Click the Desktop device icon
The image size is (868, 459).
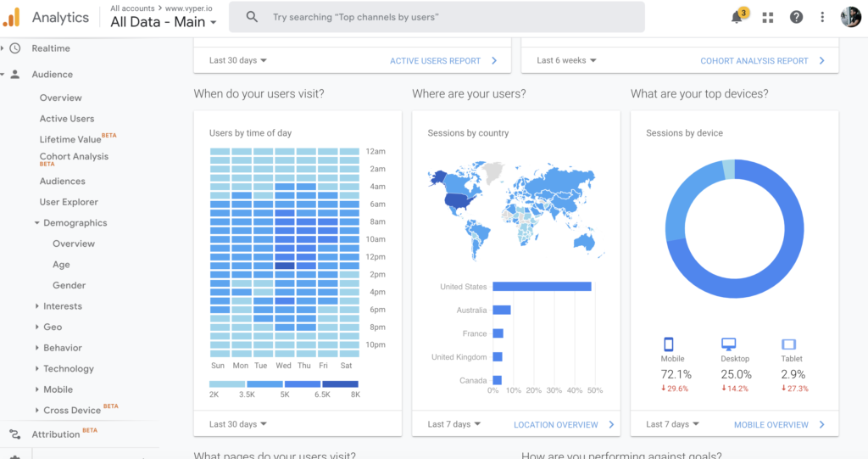(728, 344)
